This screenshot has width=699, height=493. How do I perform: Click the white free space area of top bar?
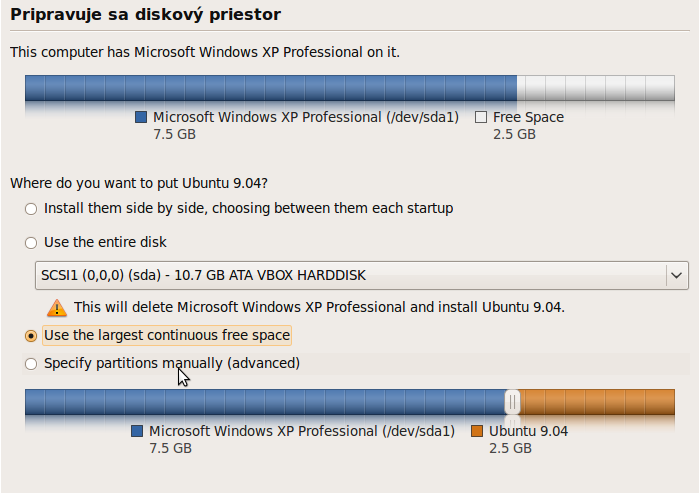tap(596, 88)
